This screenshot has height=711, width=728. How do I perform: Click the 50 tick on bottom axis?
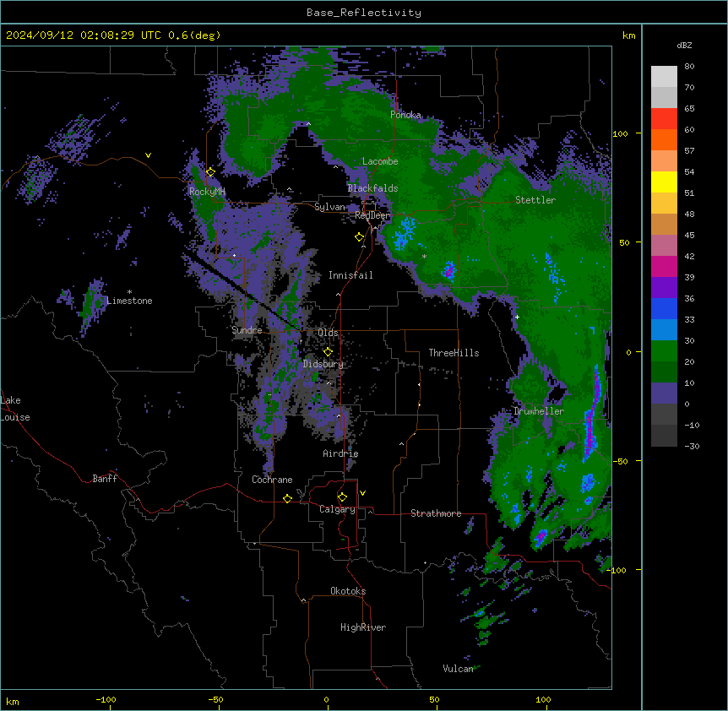coord(434,699)
